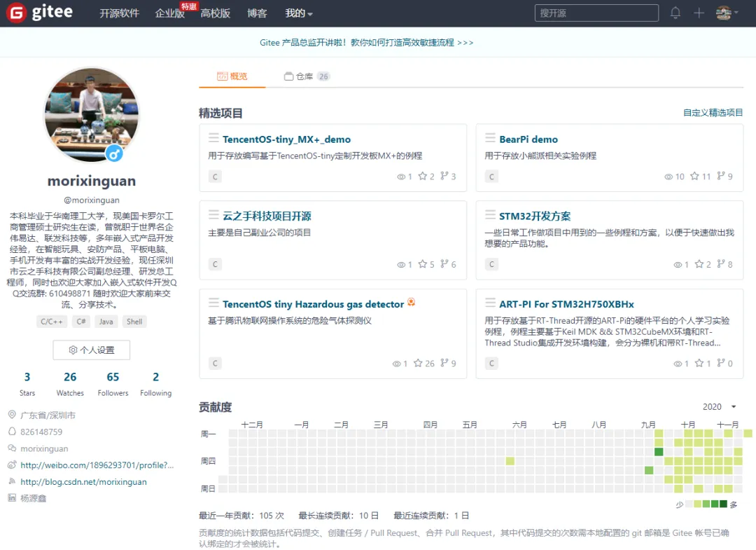This screenshot has width=756, height=550.
Task: Click the location pin icon beside 广东省/深圳市
Action: pos(12,415)
